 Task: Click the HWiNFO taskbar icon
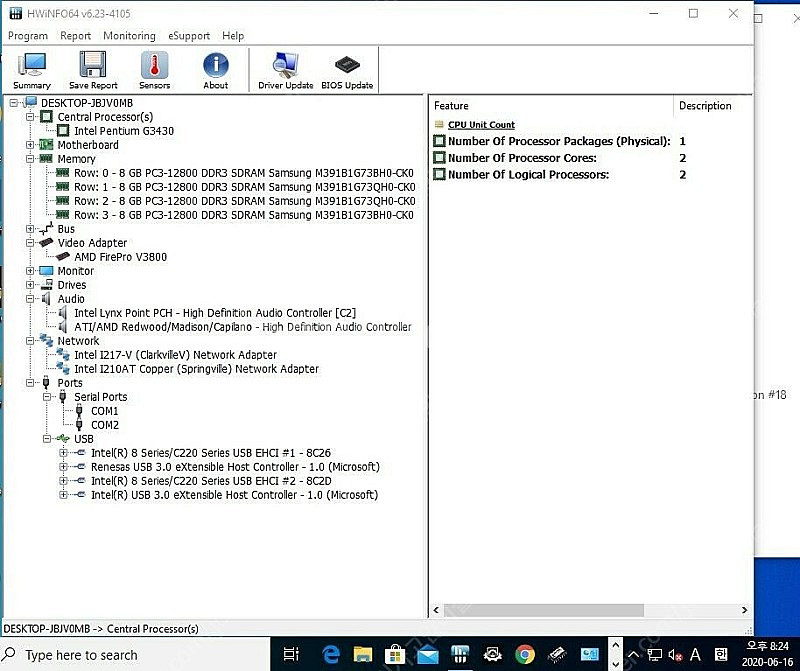point(460,654)
